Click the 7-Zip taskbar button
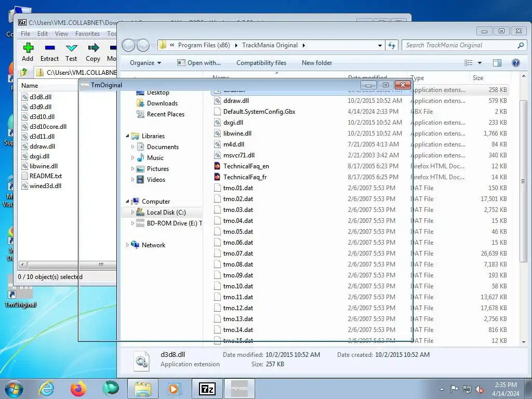 pos(207,389)
